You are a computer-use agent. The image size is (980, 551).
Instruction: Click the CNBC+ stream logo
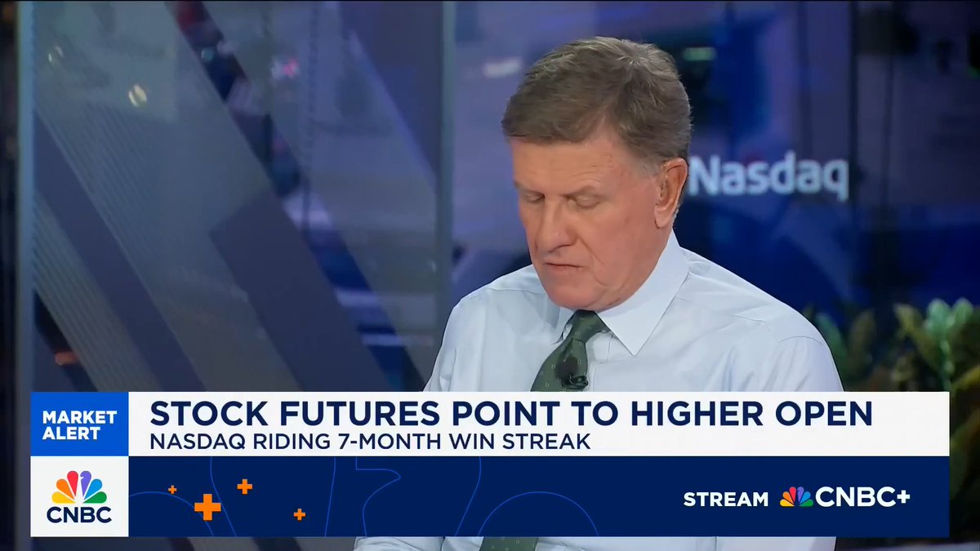click(x=844, y=497)
